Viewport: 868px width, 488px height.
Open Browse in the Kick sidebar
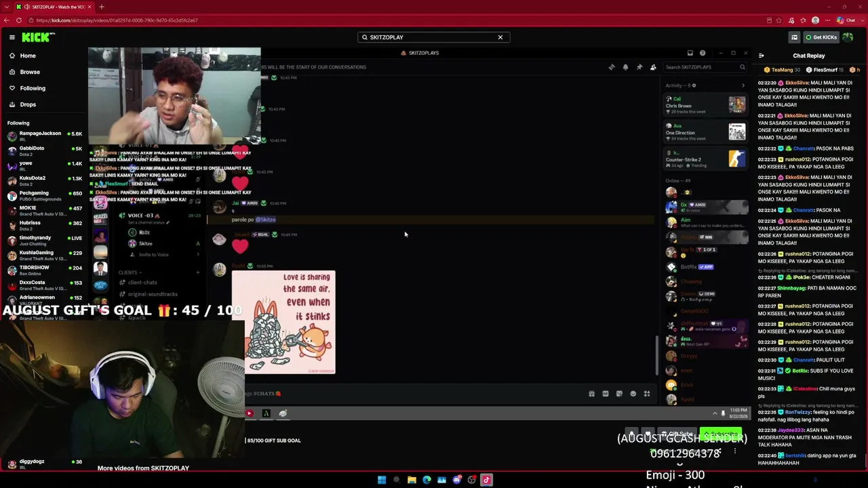(x=30, y=72)
